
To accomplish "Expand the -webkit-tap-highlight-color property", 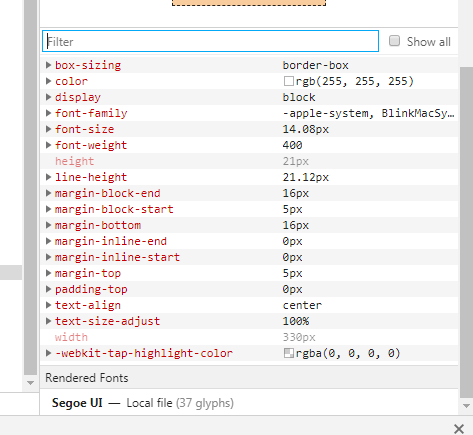I will (x=48, y=353).
